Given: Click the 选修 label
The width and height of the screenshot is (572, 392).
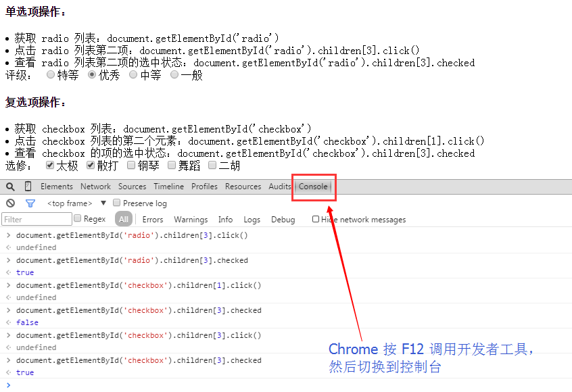Looking at the screenshot, I should pyautogui.click(x=18, y=166).
